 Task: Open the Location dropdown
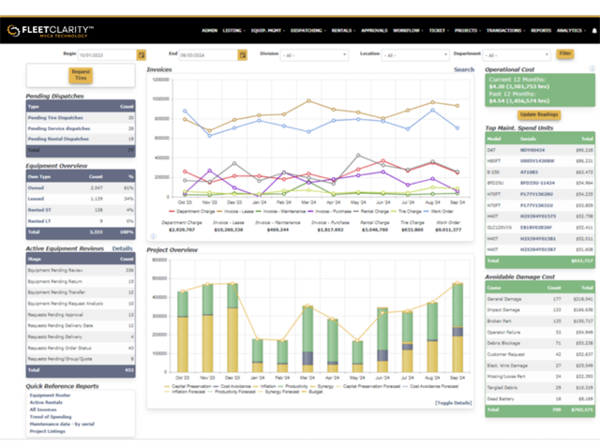point(415,55)
